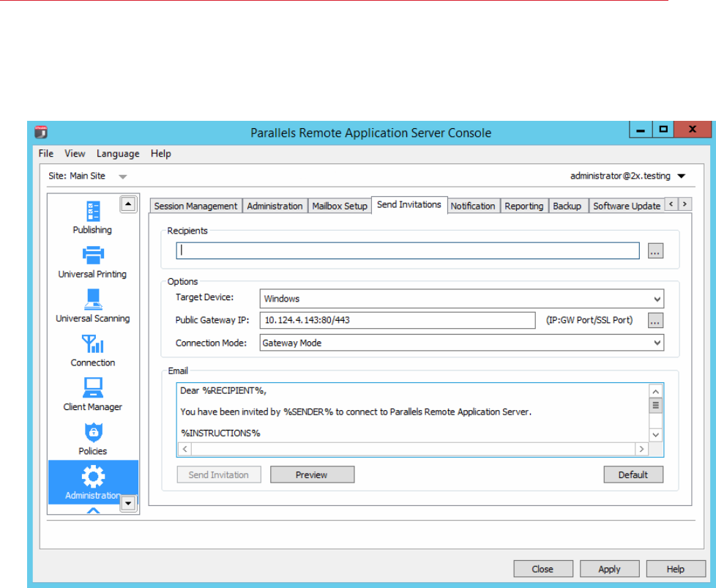Viewport: 716px width, 588px height.
Task: Switch to the Administration tab
Action: point(275,206)
